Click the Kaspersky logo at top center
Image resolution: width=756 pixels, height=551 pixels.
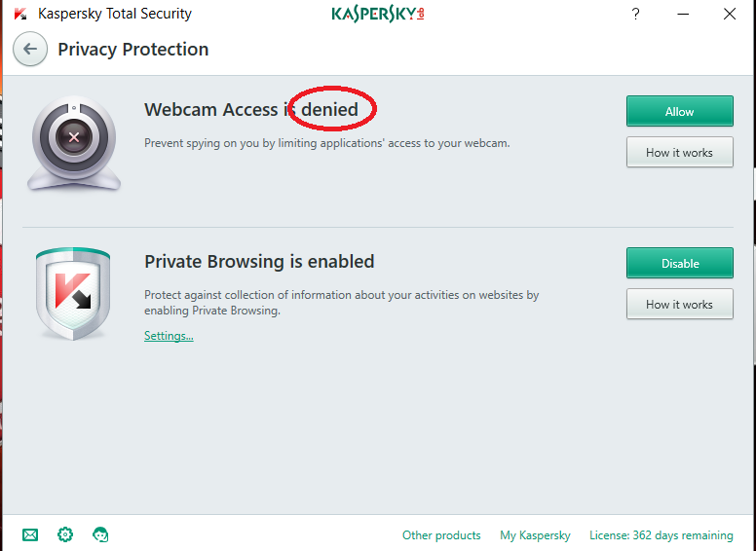pyautogui.click(x=377, y=14)
